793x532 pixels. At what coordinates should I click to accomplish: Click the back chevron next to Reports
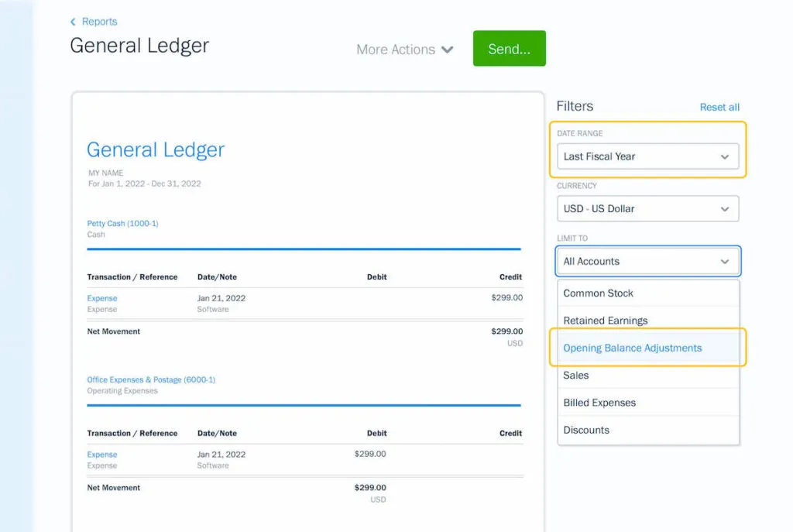[73, 22]
